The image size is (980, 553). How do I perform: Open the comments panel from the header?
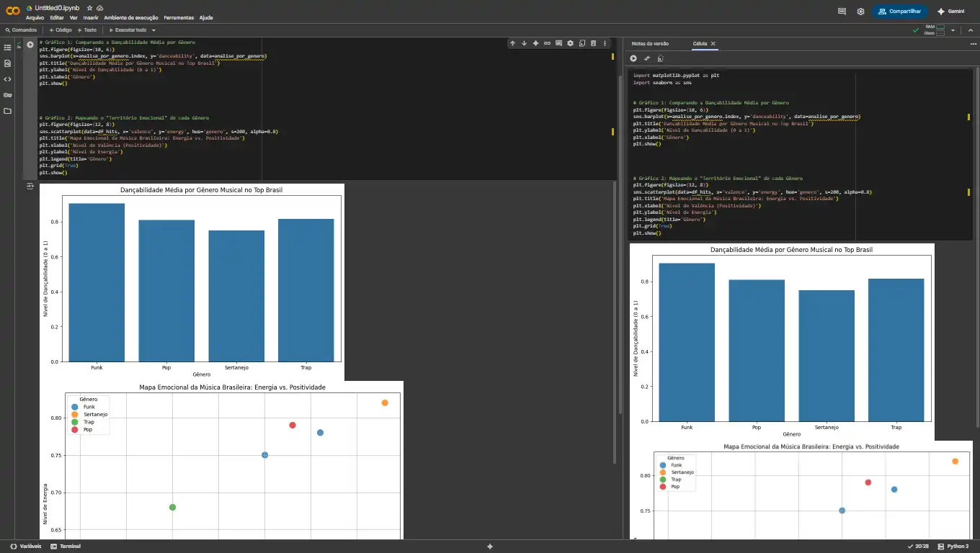point(842,12)
